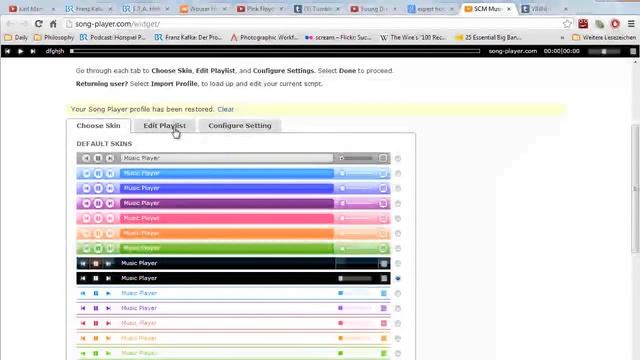
Task: Open the 25 Essential Big Ban... bookmark
Action: coord(488,38)
